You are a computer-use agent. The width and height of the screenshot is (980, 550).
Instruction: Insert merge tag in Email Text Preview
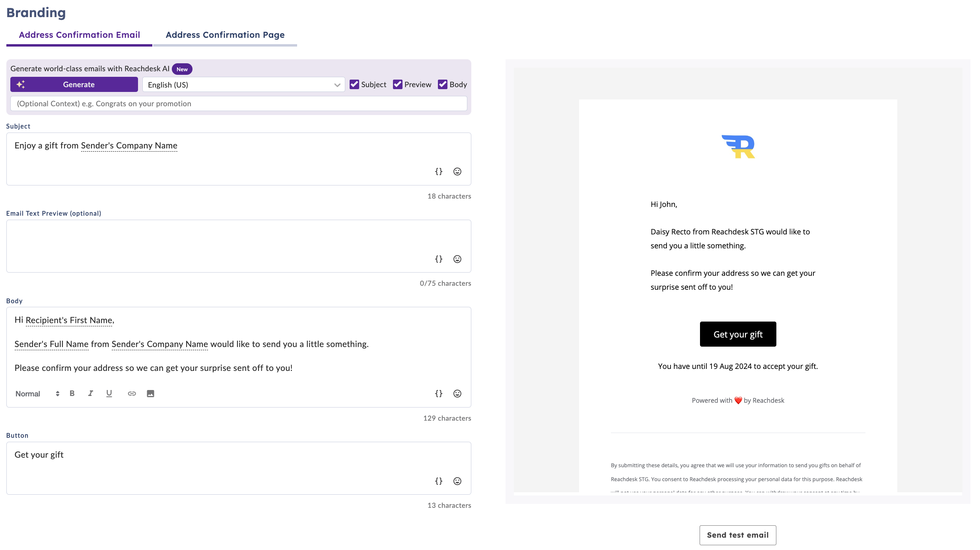[x=439, y=259]
